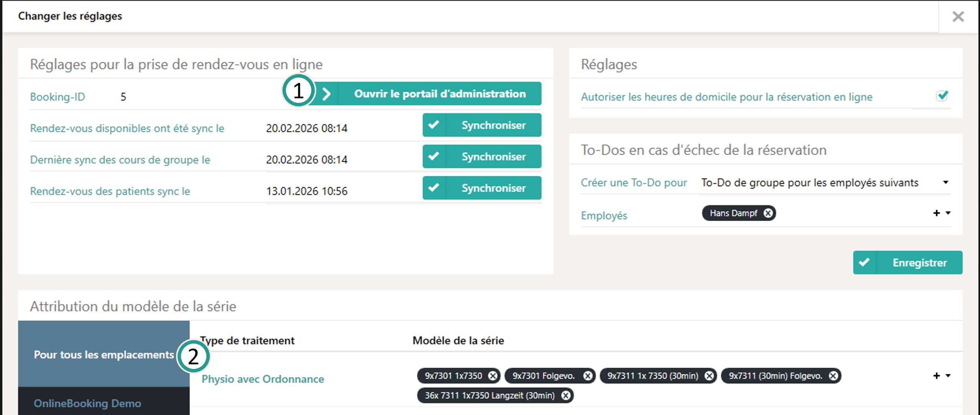Click Synchroniser for patient appointments
The image size is (980, 415).
point(493,188)
